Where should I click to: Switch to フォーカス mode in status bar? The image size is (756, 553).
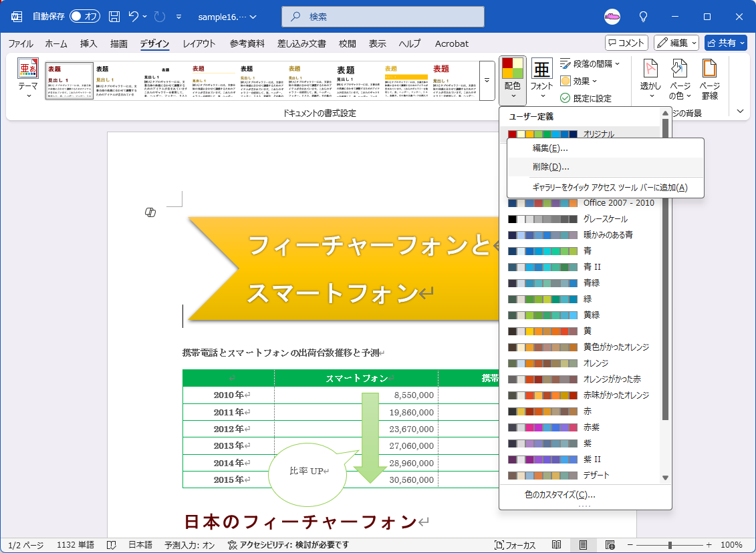click(x=515, y=545)
